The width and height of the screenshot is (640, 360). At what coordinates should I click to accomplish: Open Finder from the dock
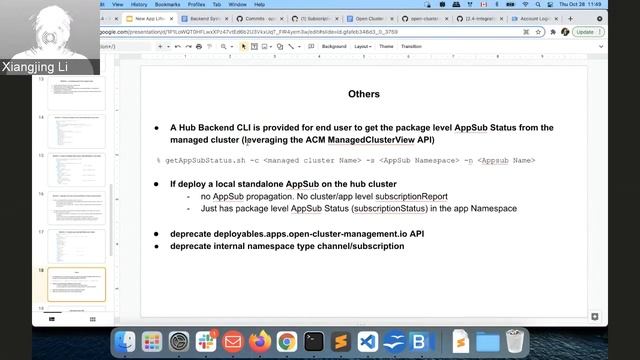click(x=125, y=341)
